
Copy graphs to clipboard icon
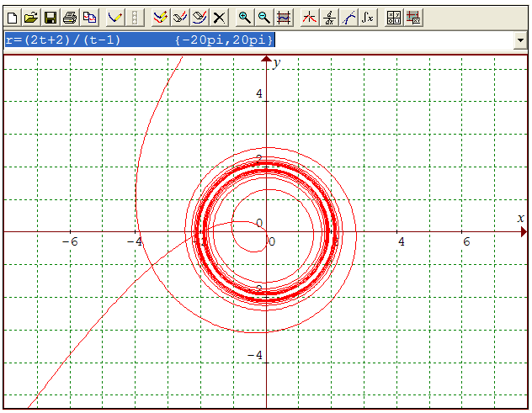(x=89, y=18)
